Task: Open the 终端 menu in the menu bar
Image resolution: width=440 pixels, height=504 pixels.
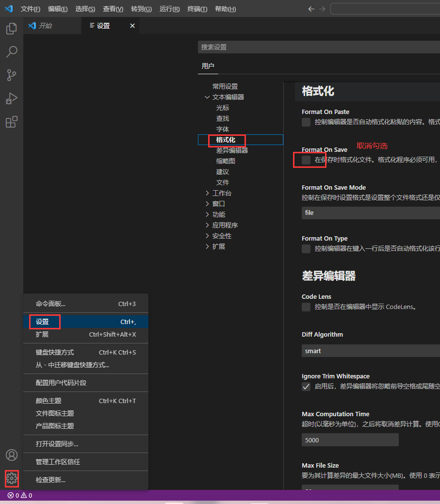Action: coord(197,9)
